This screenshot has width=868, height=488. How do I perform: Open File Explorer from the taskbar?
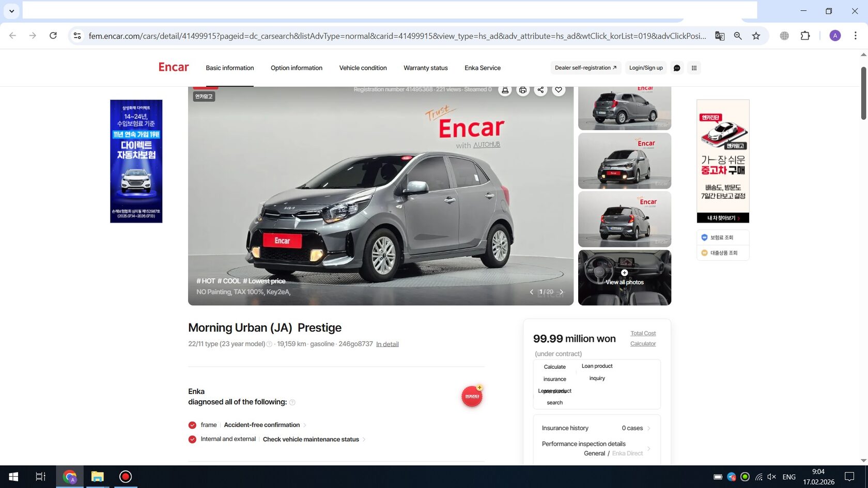97,477
